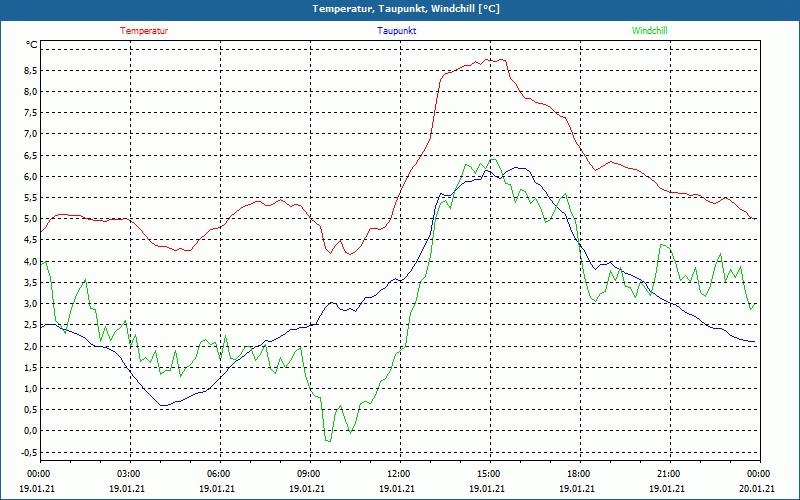Click the blue Taupunkt legend label
Screen dimensions: 800x500
pos(397,31)
